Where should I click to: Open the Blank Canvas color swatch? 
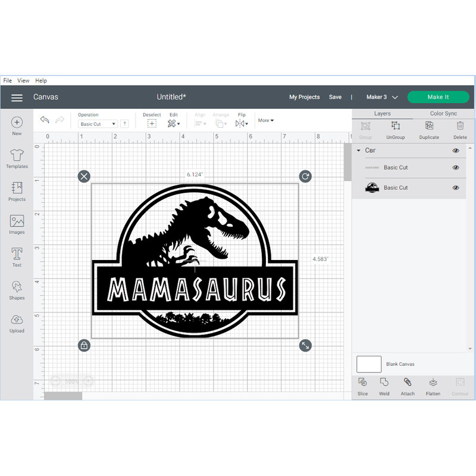(x=369, y=364)
